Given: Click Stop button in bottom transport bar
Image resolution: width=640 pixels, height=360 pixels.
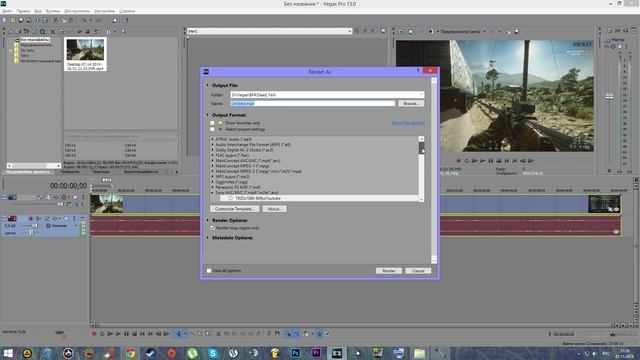Looking at the screenshot, I should 134,334.
